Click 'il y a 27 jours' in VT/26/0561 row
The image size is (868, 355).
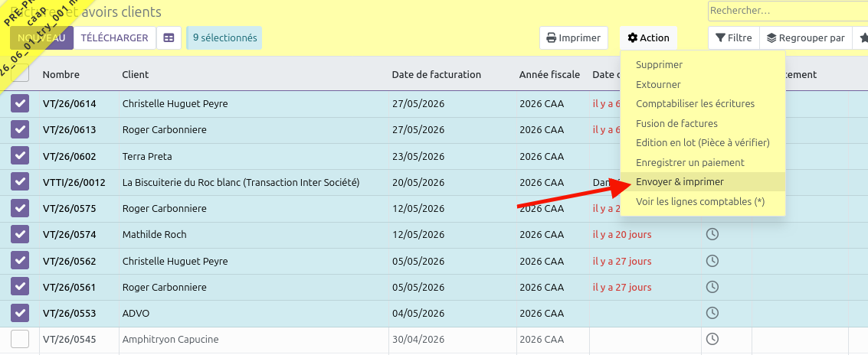(622, 288)
